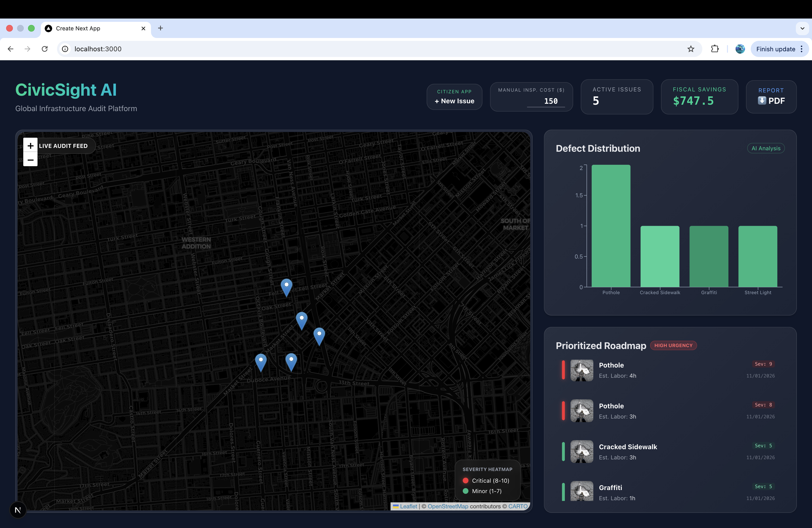Open a new browser tab
Viewport: 812px width, 528px height.
160,28
